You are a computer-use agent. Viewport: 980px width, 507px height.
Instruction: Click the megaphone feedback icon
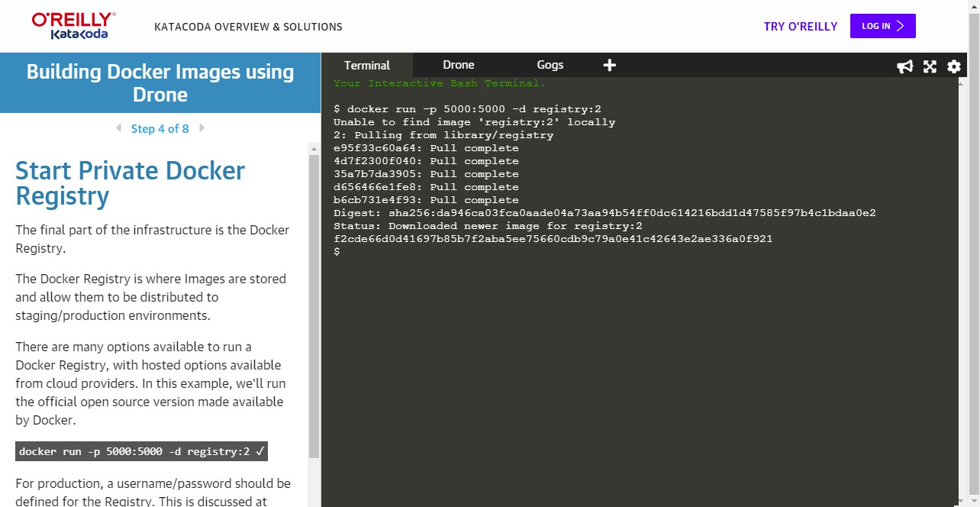[x=905, y=66]
